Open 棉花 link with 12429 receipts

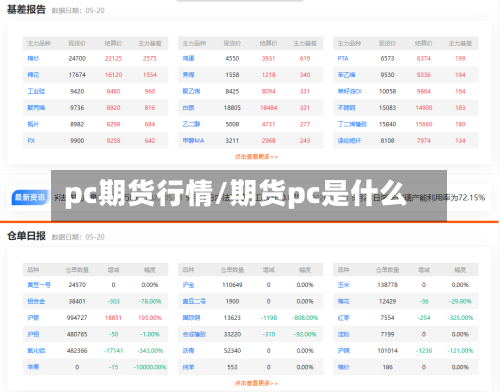point(343,301)
